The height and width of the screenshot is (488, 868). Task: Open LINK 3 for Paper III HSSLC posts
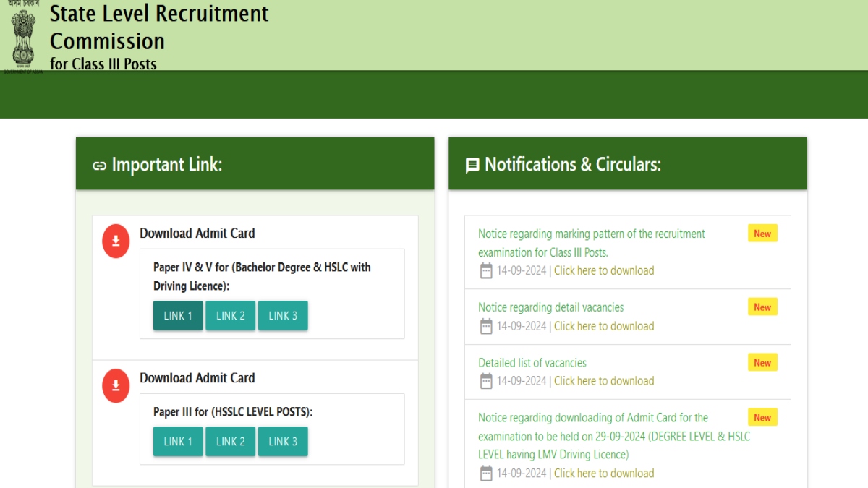[283, 442]
